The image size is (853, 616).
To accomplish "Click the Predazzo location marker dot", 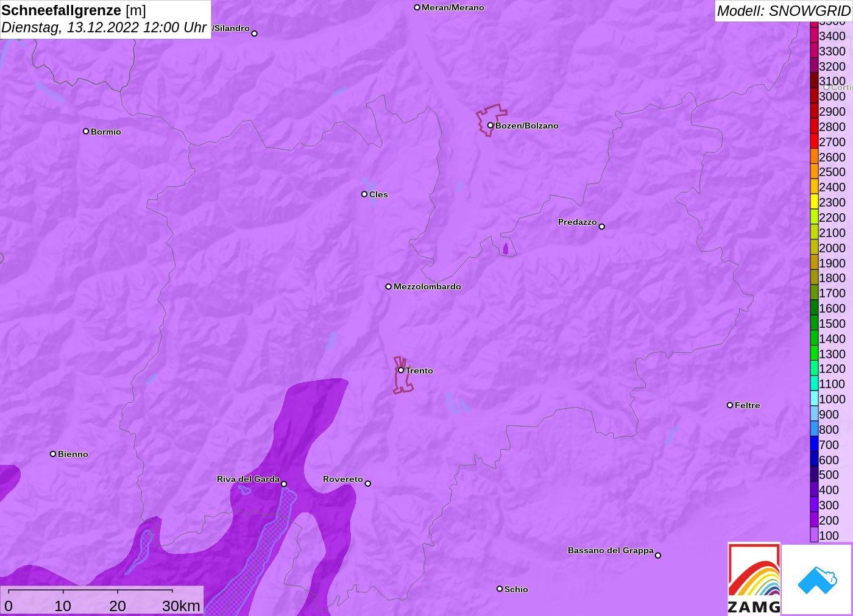I will (602, 227).
